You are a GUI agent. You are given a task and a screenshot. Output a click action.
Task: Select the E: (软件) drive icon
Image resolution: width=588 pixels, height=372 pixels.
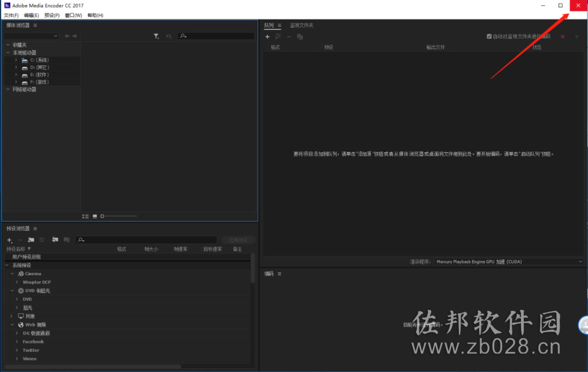(x=24, y=75)
